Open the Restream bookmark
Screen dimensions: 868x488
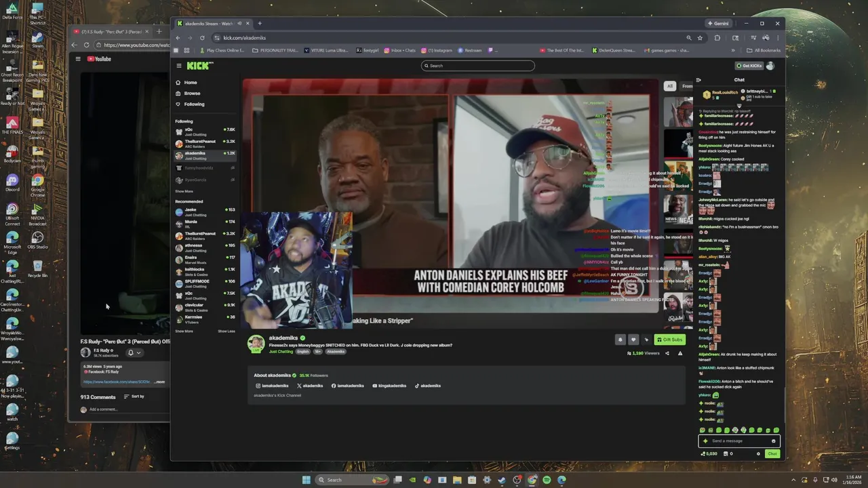click(469, 50)
